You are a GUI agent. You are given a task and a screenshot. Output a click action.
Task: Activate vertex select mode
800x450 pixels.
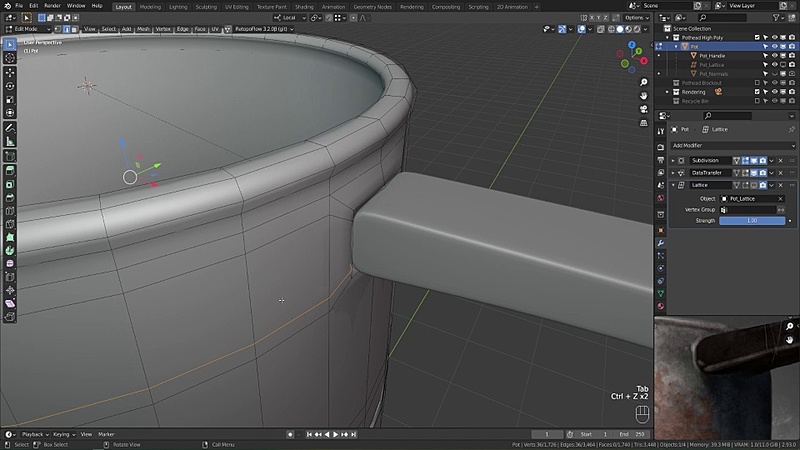point(58,29)
